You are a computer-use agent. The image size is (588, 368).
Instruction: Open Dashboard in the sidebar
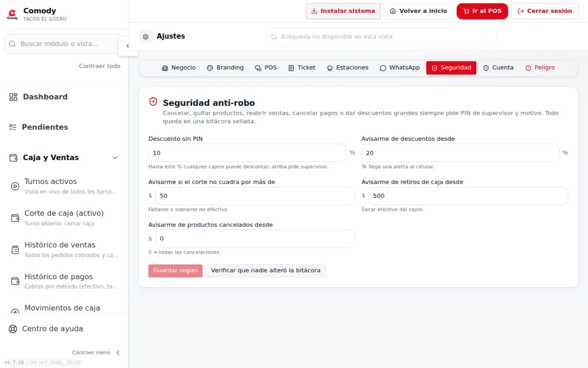tap(64, 97)
